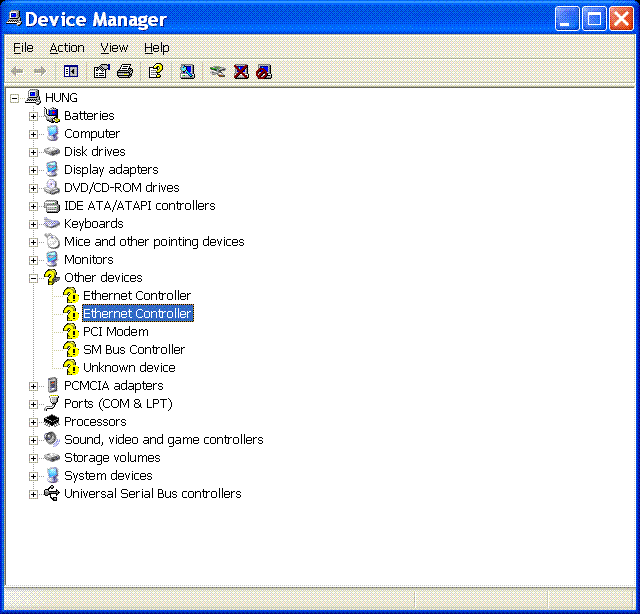Collapse the Other devices node
Image resolution: width=640 pixels, height=614 pixels.
33,278
